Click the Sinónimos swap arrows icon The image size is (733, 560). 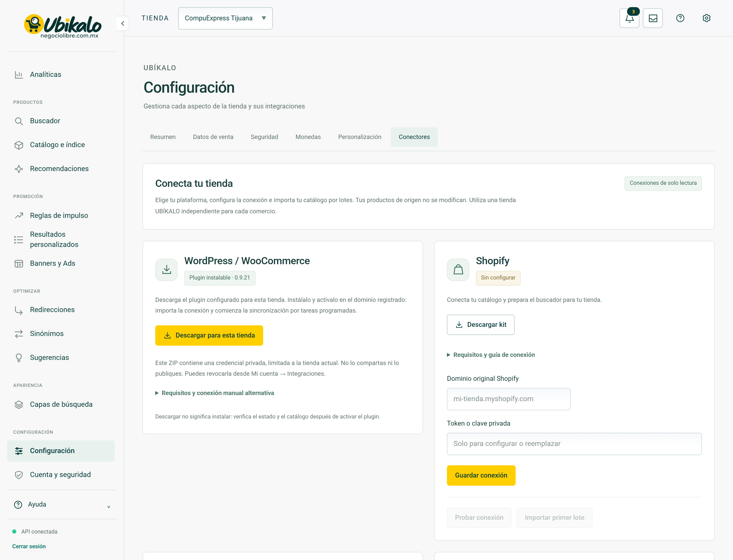pos(19,334)
